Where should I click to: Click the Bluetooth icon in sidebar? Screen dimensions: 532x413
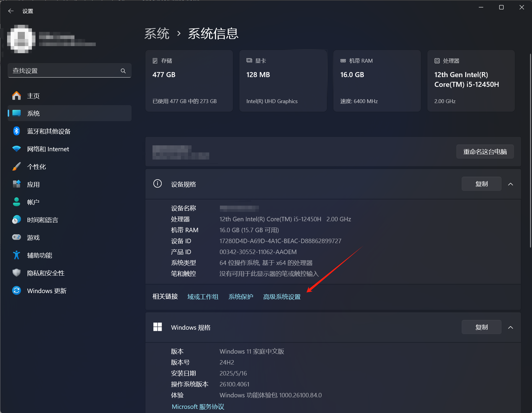click(x=17, y=131)
